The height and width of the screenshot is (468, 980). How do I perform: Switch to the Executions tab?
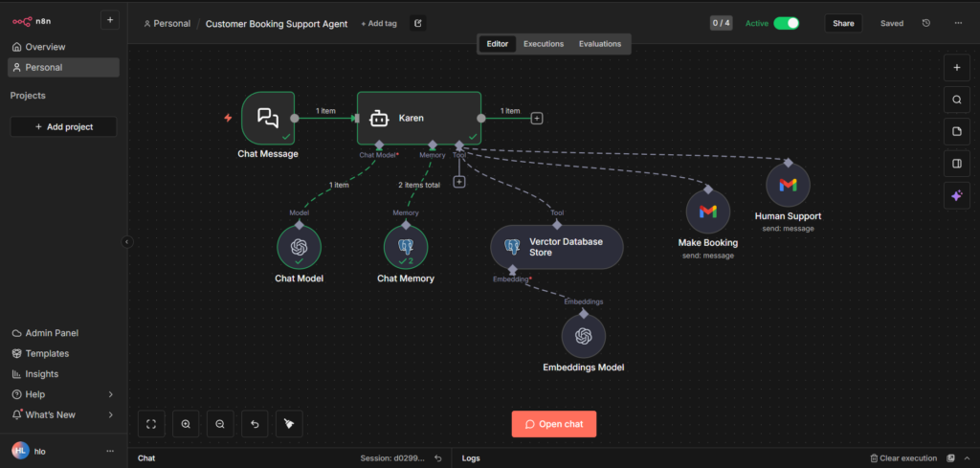tap(543, 44)
